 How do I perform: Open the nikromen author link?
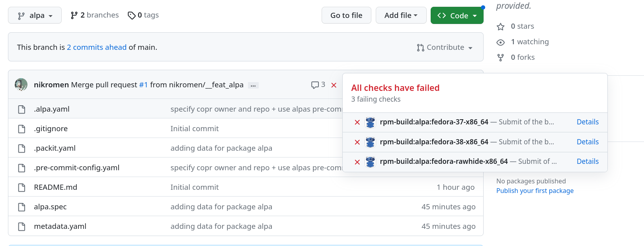click(51, 85)
